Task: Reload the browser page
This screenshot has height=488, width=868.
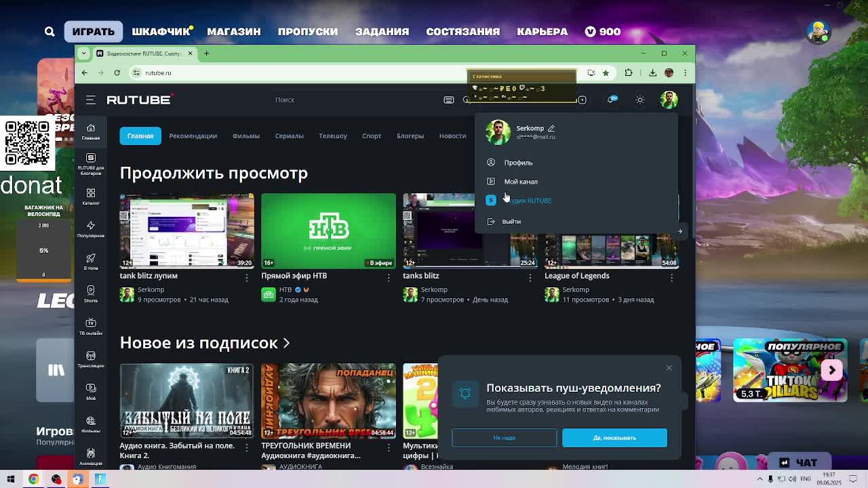Action: click(117, 73)
